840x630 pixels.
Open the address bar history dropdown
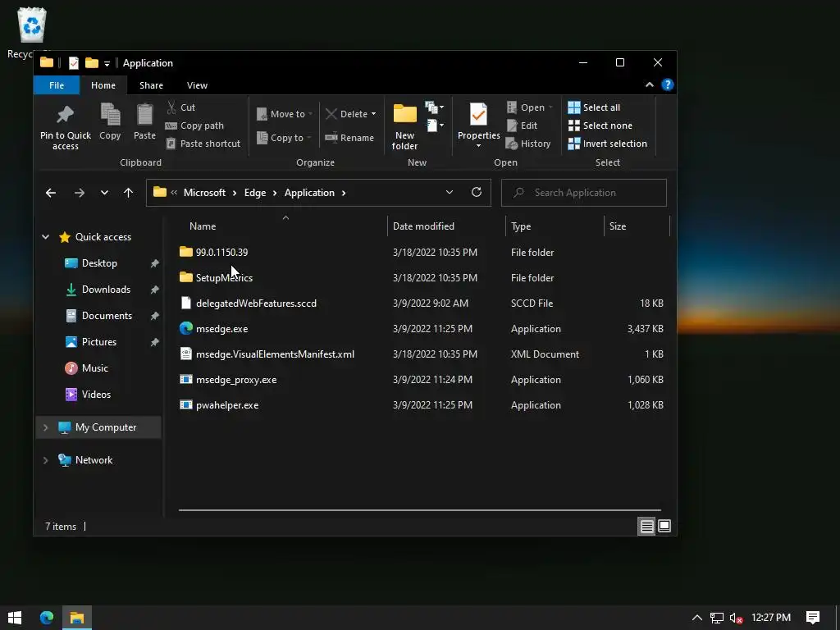click(x=450, y=192)
